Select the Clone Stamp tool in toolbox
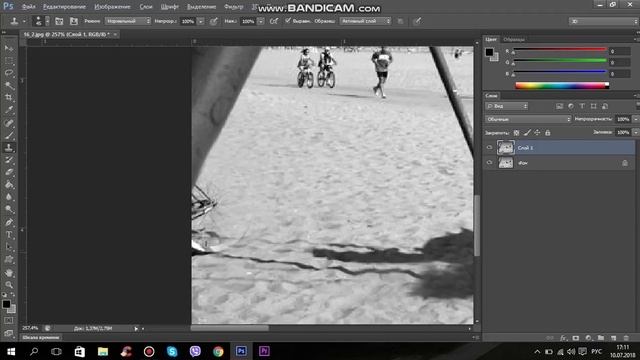640x360 pixels. [x=9, y=148]
